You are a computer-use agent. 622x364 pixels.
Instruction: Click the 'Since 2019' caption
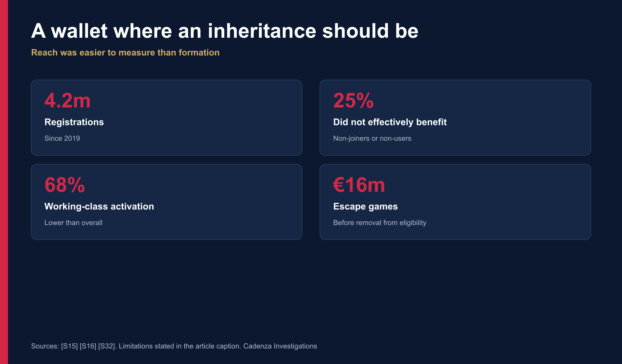62,138
